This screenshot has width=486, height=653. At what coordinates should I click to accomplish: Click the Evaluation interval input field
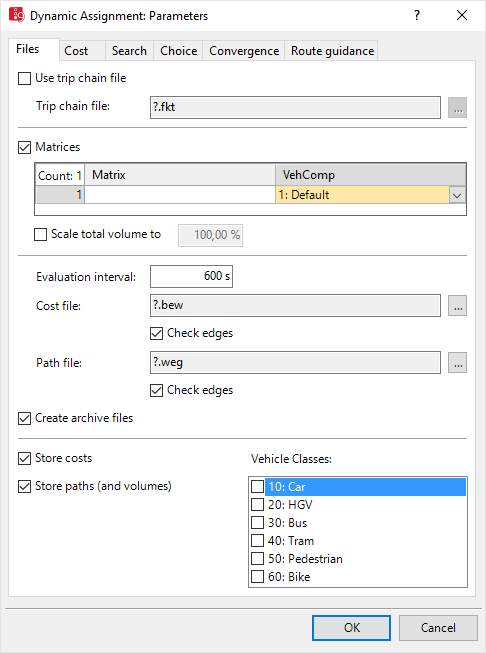click(191, 277)
